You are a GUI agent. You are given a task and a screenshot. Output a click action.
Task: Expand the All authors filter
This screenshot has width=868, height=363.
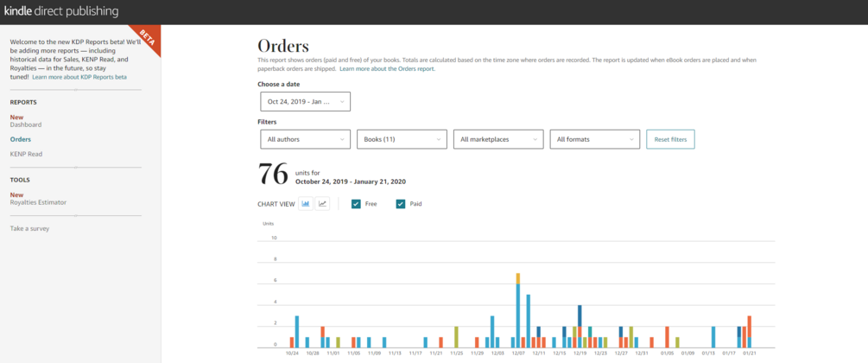click(x=305, y=139)
